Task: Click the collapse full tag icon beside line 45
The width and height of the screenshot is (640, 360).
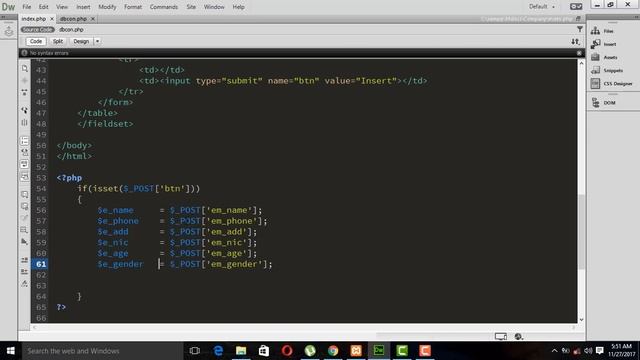Action: (x=24, y=92)
